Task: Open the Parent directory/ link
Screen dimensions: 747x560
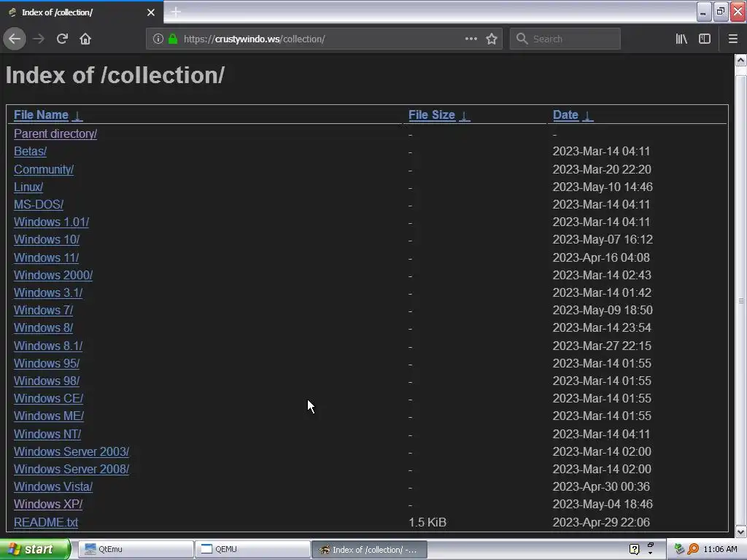Action: pyautogui.click(x=55, y=134)
